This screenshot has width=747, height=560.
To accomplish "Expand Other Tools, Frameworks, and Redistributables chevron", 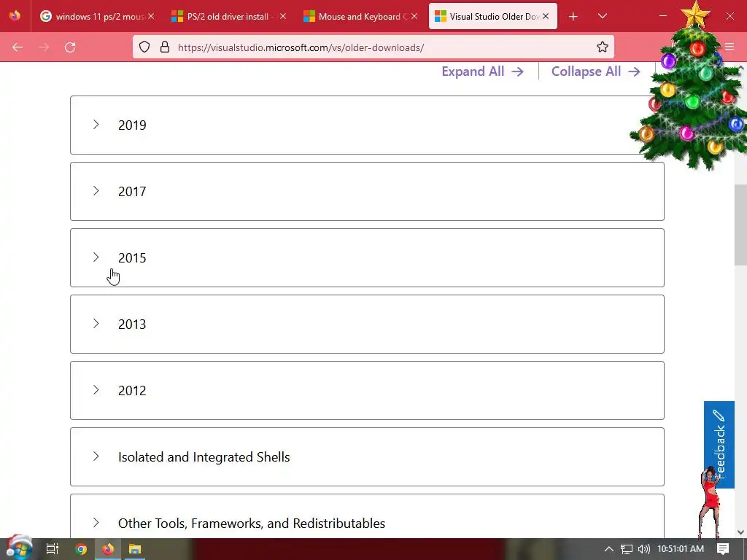I will pyautogui.click(x=96, y=522).
